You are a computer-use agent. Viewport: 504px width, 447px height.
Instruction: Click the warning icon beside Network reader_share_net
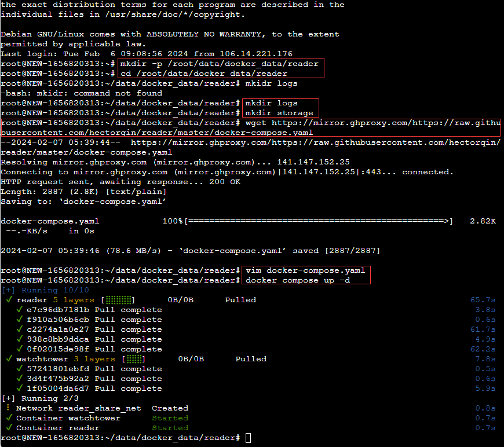(9, 408)
